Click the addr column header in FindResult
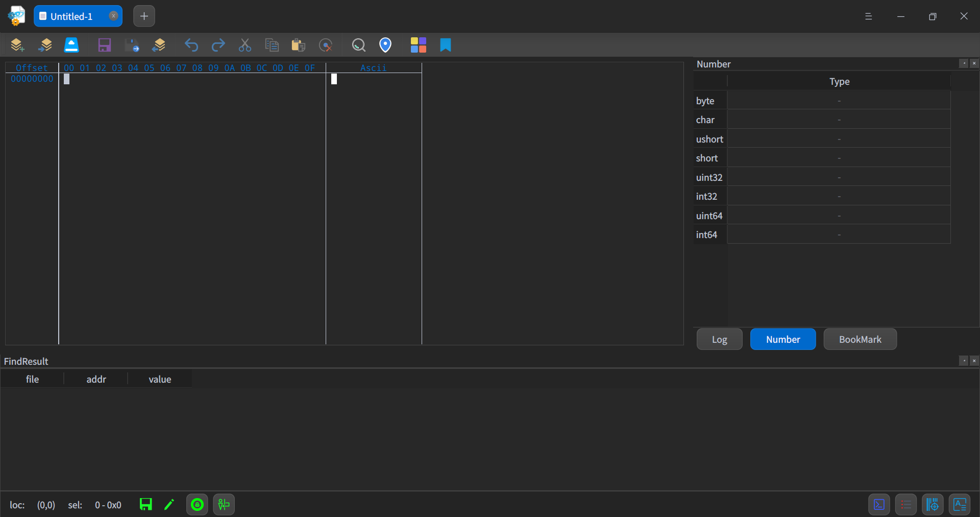980x517 pixels. (x=96, y=379)
